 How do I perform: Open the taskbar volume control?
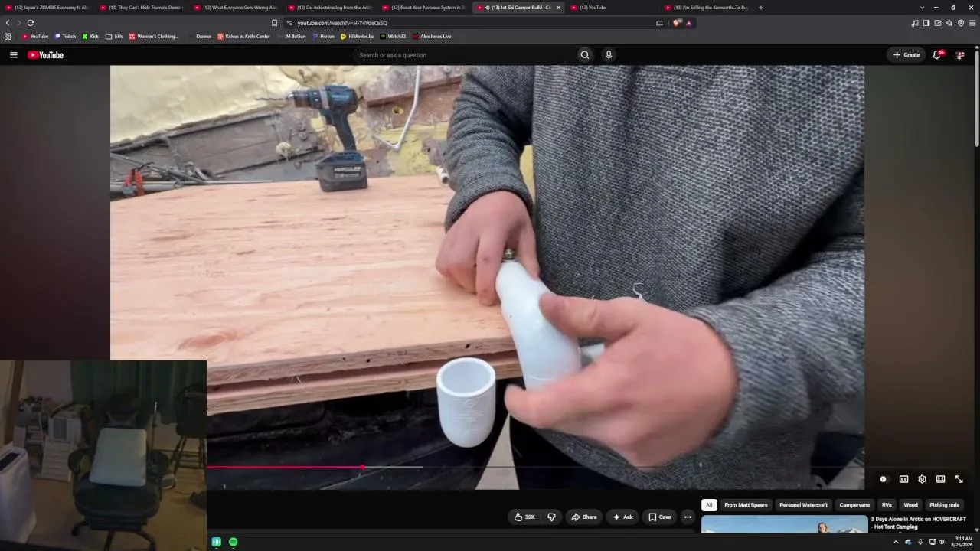(x=942, y=542)
